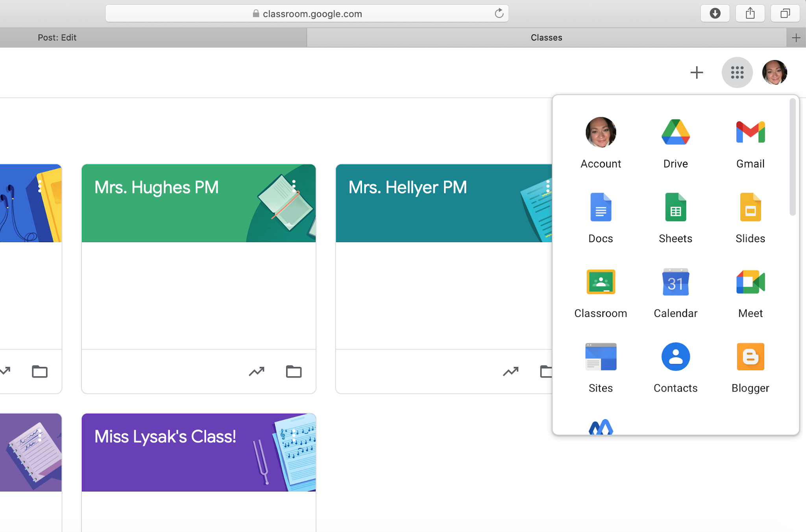Show Safari downloads
Screen dimensions: 806x532
point(715,13)
